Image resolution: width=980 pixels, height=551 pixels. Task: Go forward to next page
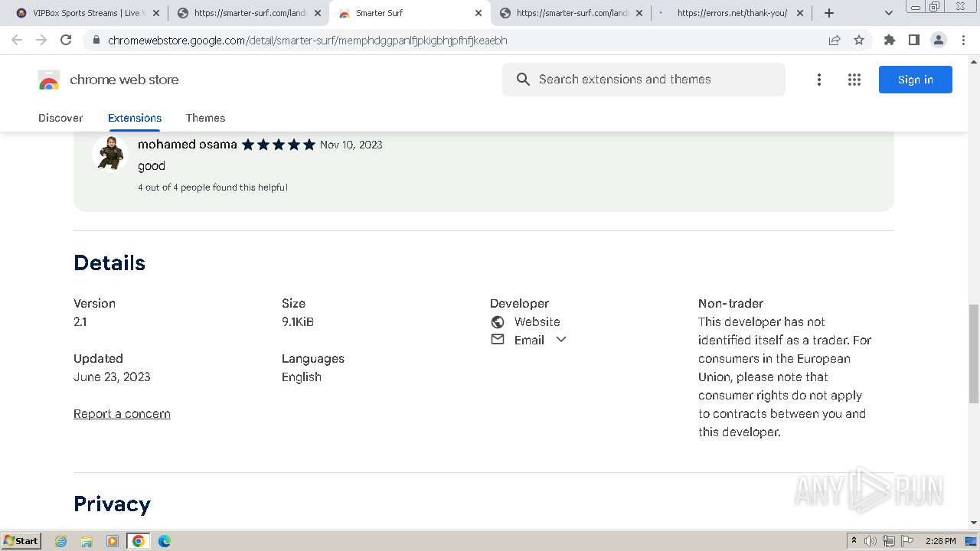(x=41, y=40)
